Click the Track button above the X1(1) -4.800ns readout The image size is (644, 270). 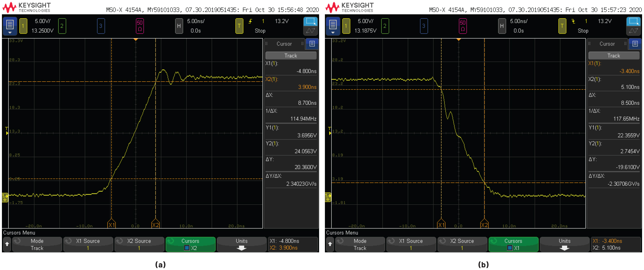tap(291, 56)
